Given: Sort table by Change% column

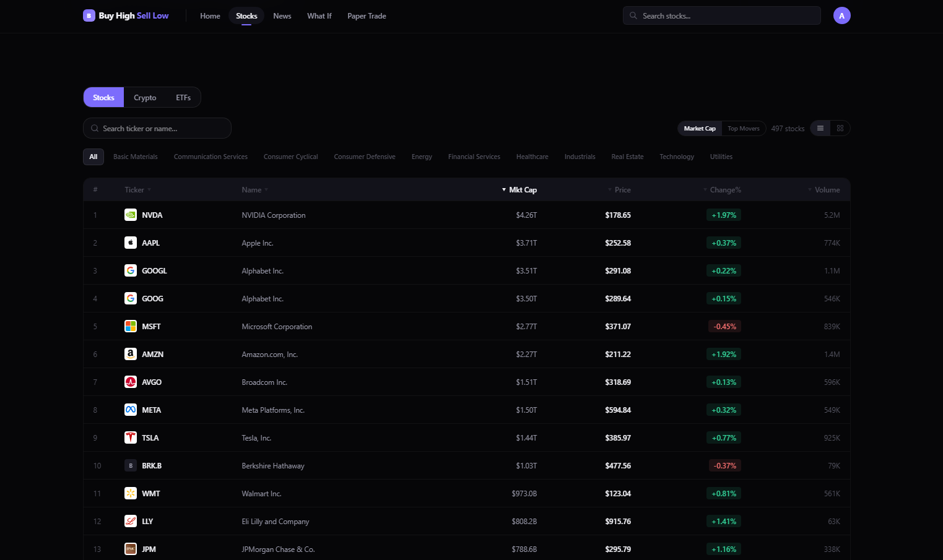Looking at the screenshot, I should [x=722, y=189].
